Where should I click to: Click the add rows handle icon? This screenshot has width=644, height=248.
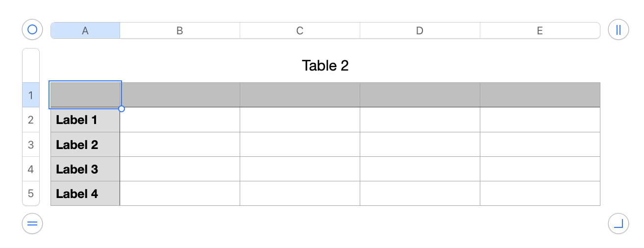click(x=32, y=224)
